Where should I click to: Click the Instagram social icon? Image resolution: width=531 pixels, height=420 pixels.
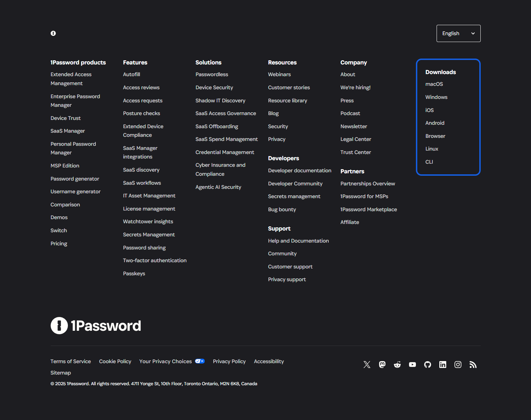pyautogui.click(x=458, y=365)
